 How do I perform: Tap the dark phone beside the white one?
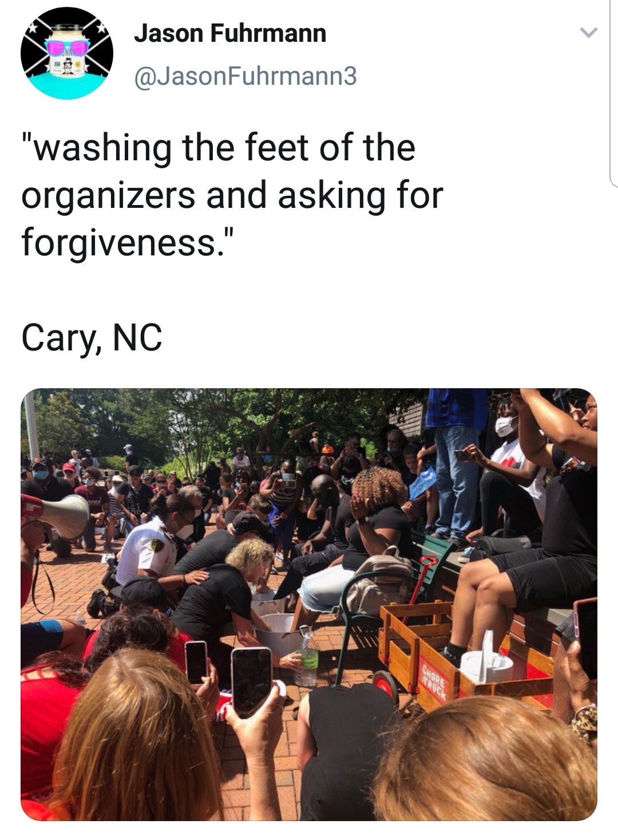click(196, 662)
